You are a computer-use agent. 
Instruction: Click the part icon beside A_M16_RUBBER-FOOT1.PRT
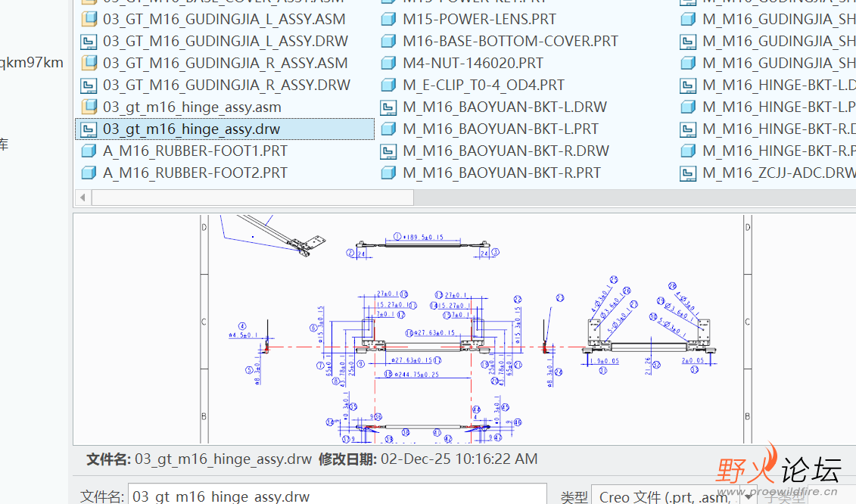pos(89,151)
